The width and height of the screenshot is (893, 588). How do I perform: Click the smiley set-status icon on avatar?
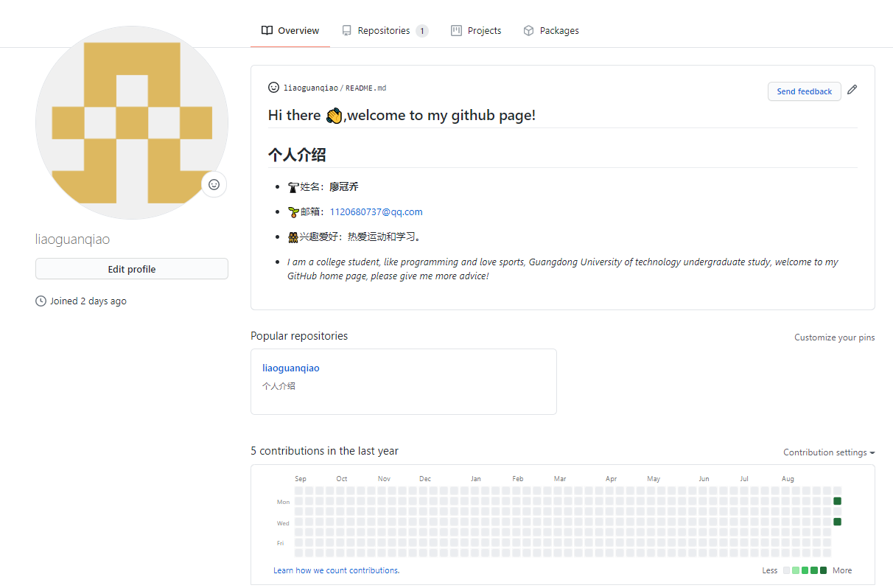(214, 185)
